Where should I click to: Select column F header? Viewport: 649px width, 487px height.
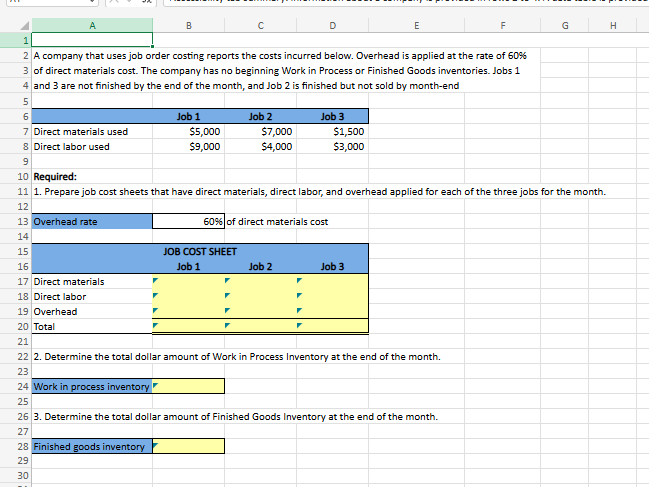[503, 26]
